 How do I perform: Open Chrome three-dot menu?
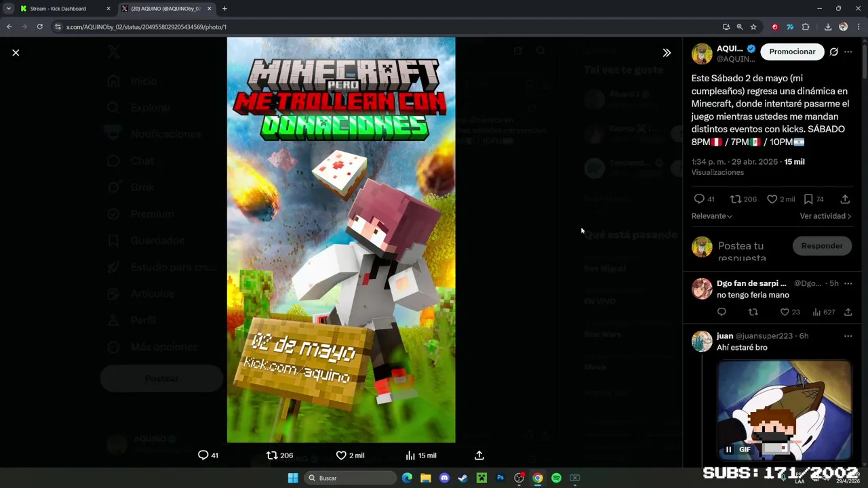click(x=859, y=27)
